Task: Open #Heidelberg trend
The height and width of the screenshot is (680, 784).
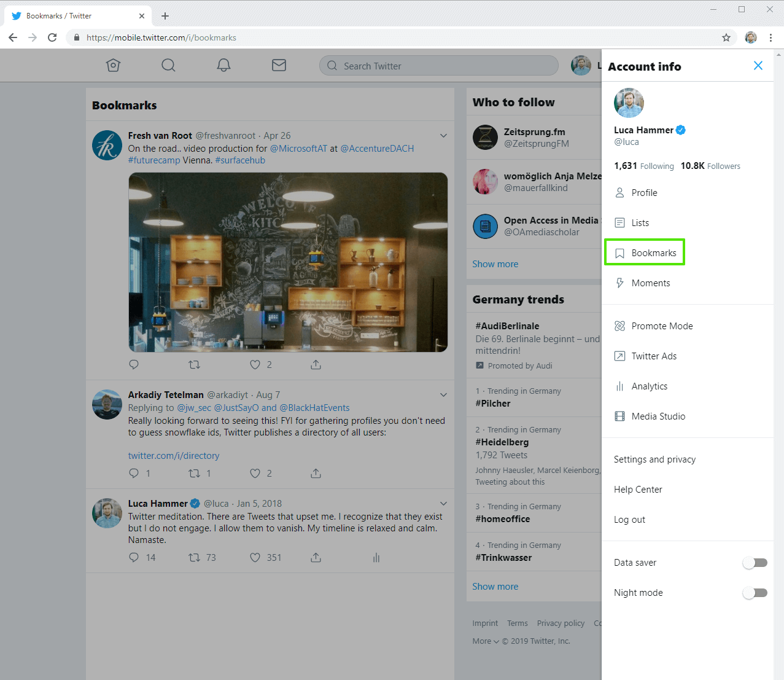Action: point(502,442)
